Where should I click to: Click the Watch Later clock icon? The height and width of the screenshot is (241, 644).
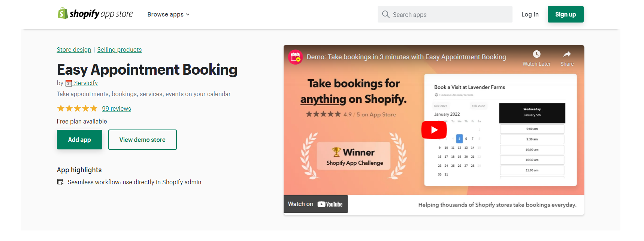click(x=536, y=54)
